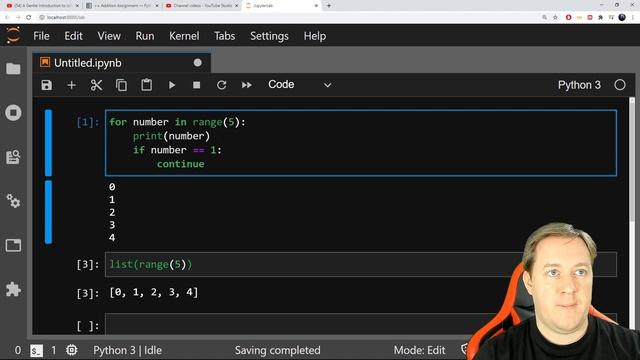640x360 pixels.
Task: Open a new browser tab plus button
Action: [329, 6]
